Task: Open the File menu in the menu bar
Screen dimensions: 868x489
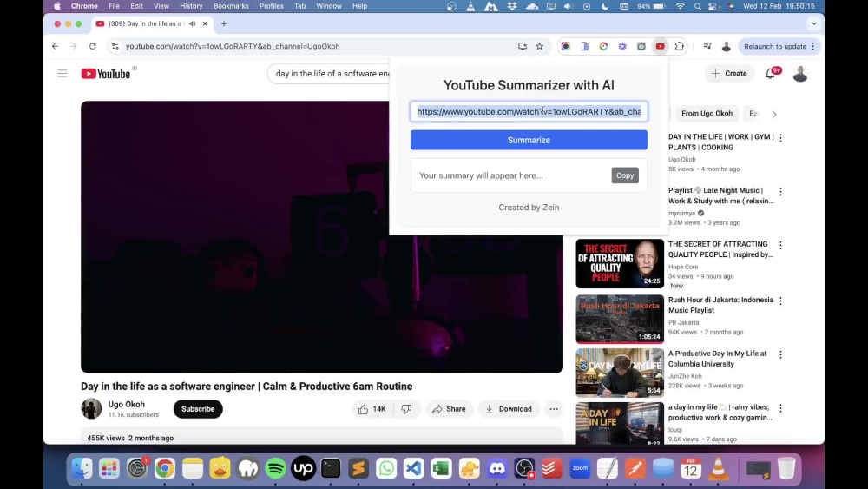Action: tap(114, 6)
